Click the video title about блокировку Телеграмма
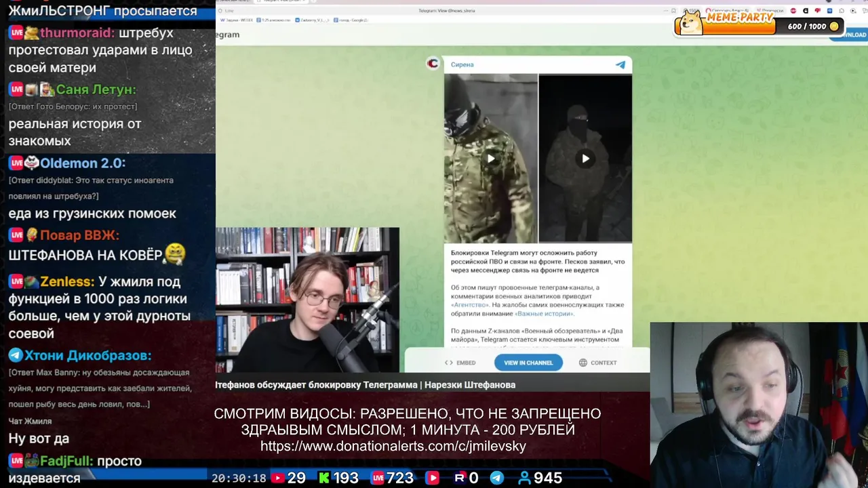The height and width of the screenshot is (488, 868). click(x=366, y=385)
